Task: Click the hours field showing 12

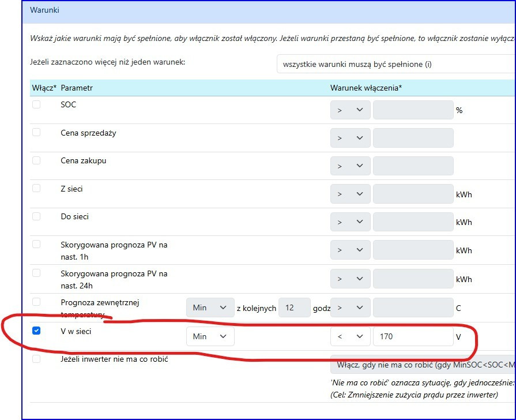Action: click(x=294, y=307)
